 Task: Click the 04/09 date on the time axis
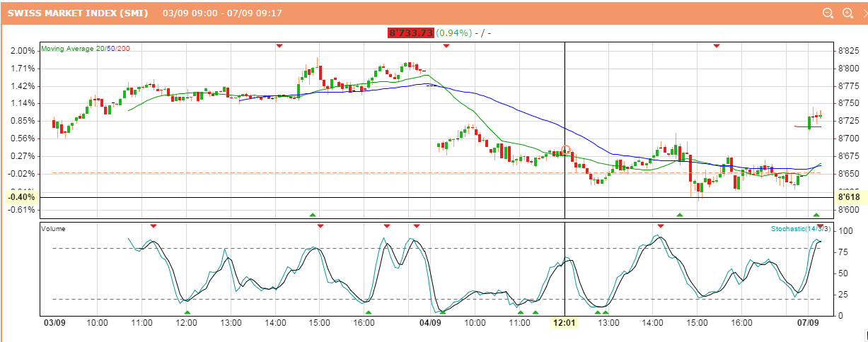pyautogui.click(x=430, y=322)
